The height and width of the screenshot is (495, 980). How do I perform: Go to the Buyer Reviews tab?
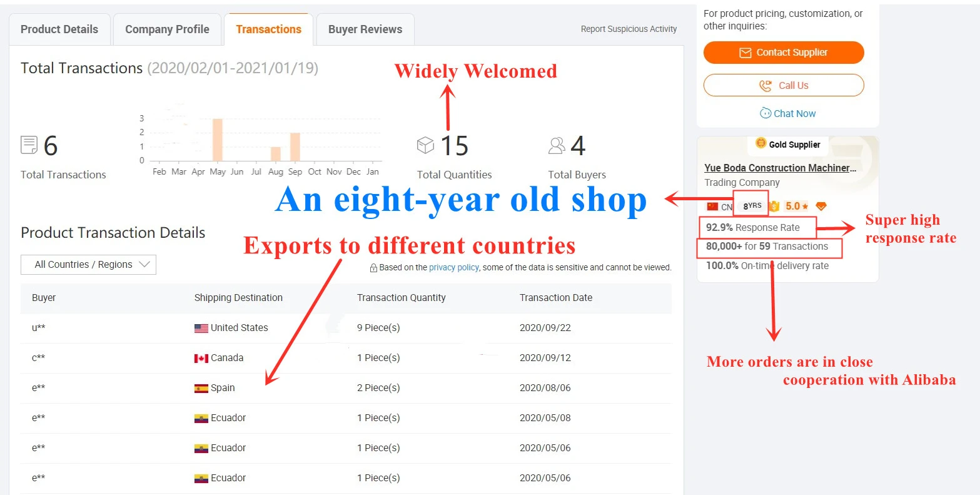point(365,29)
